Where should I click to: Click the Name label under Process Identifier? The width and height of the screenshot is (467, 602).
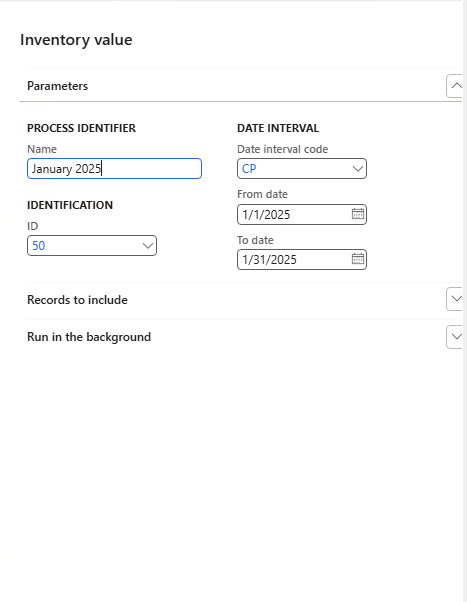pyautogui.click(x=42, y=149)
